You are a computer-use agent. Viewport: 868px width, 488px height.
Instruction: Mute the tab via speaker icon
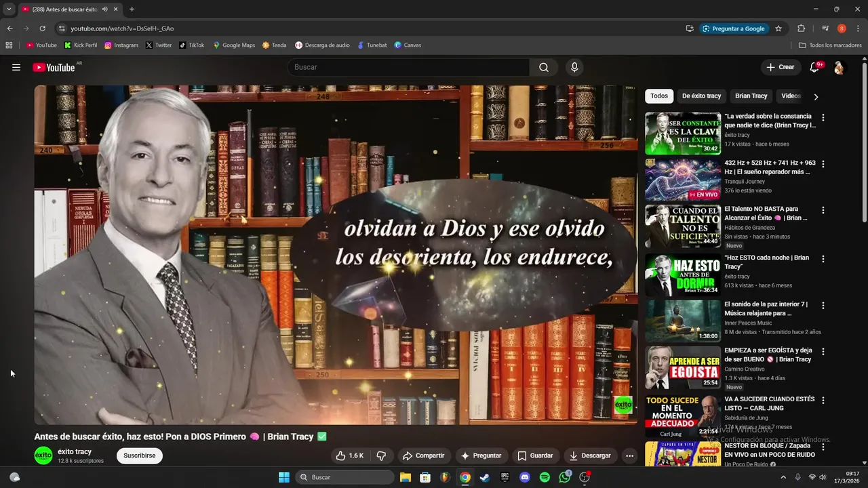(104, 9)
